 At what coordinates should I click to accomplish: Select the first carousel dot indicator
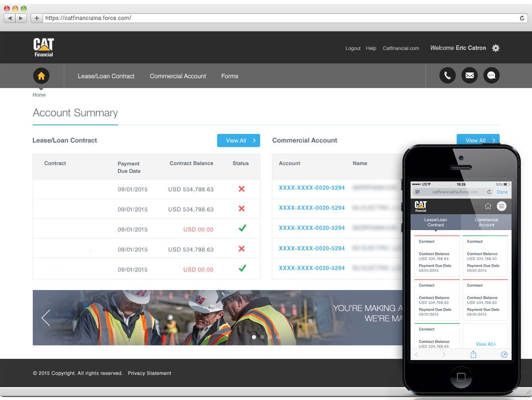tap(254, 337)
